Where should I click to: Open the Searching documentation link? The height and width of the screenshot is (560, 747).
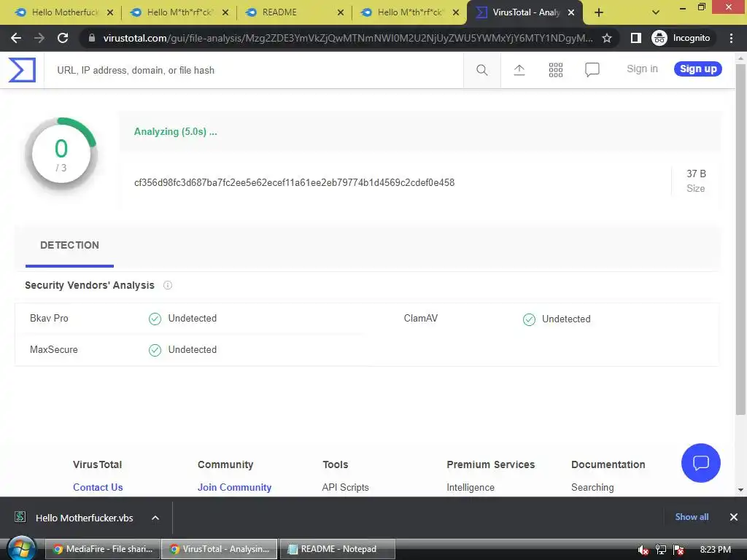tap(592, 487)
